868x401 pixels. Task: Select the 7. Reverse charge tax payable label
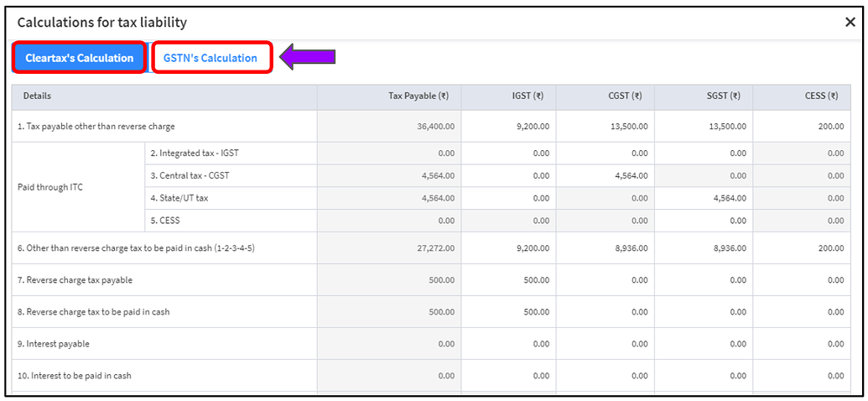click(75, 279)
